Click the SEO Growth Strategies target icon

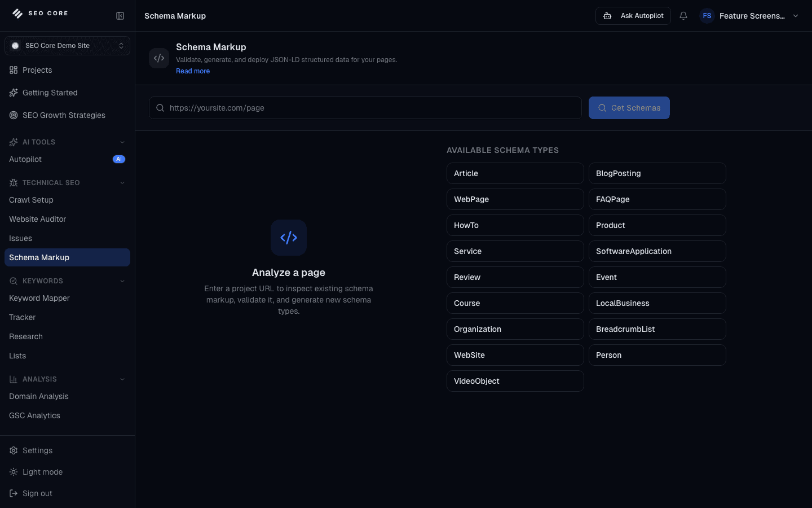pos(14,115)
